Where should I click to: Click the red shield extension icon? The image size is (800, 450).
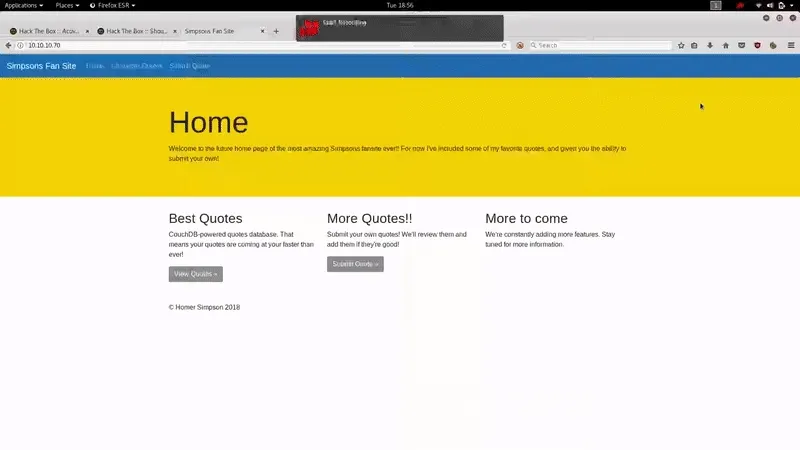click(757, 45)
